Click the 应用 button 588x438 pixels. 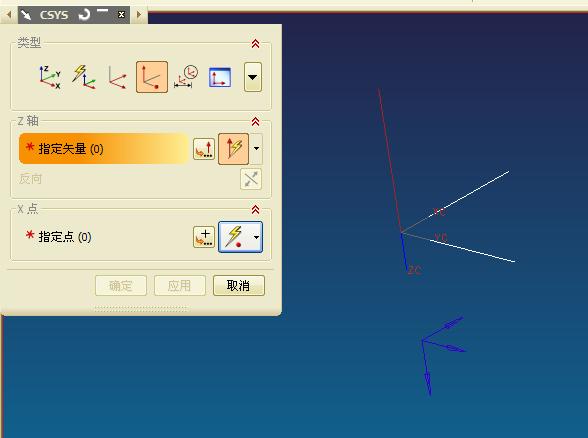tap(180, 286)
